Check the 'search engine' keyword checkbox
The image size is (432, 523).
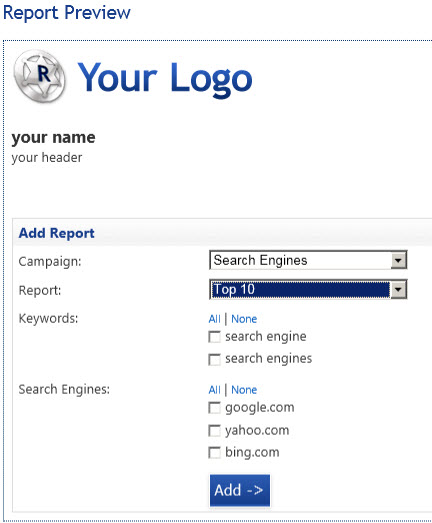214,337
